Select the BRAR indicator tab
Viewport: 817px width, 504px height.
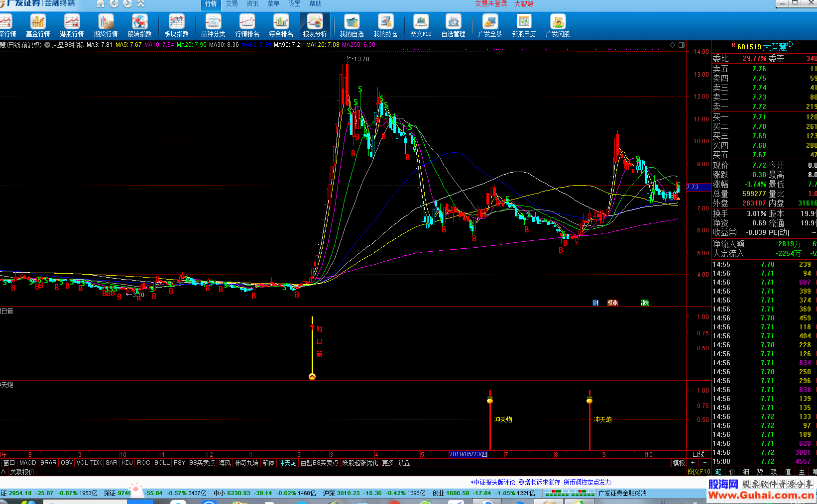(48, 463)
